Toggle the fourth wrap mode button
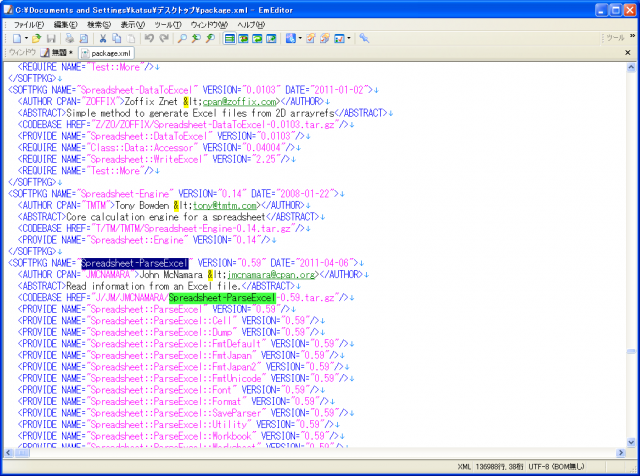640x476 pixels. [x=271, y=38]
